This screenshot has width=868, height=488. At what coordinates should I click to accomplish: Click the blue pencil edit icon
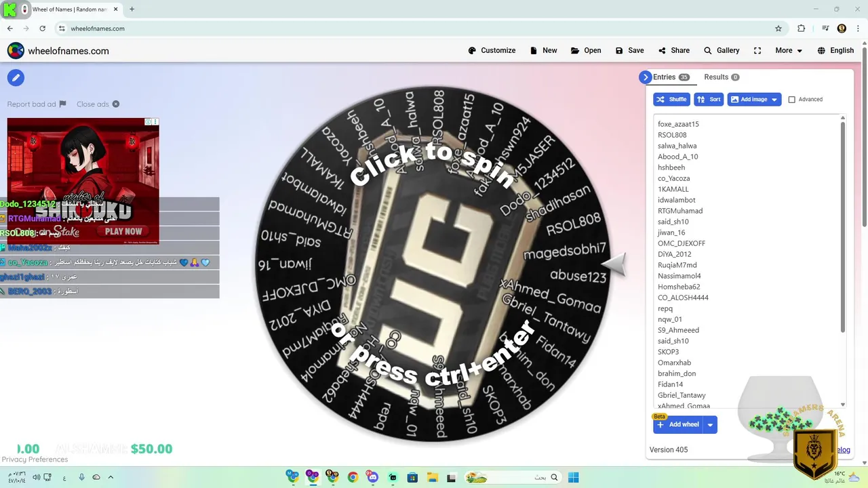tap(16, 77)
